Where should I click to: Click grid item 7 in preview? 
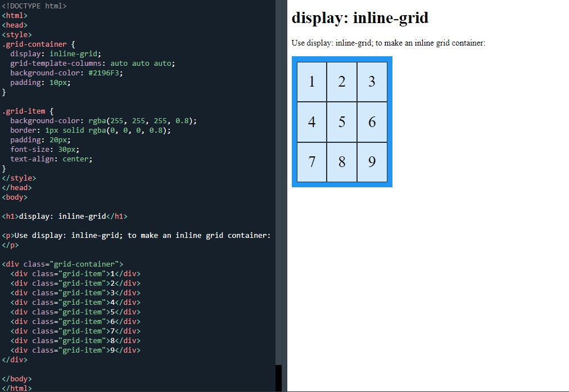click(x=311, y=162)
